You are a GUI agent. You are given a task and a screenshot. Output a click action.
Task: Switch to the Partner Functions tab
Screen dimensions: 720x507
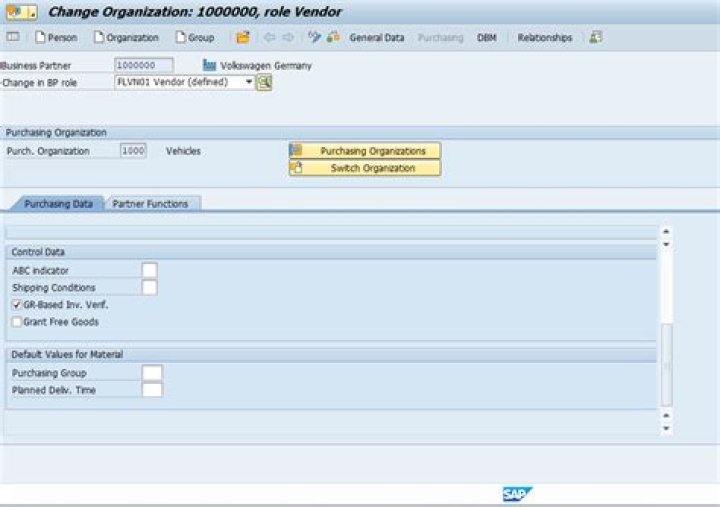click(x=150, y=204)
